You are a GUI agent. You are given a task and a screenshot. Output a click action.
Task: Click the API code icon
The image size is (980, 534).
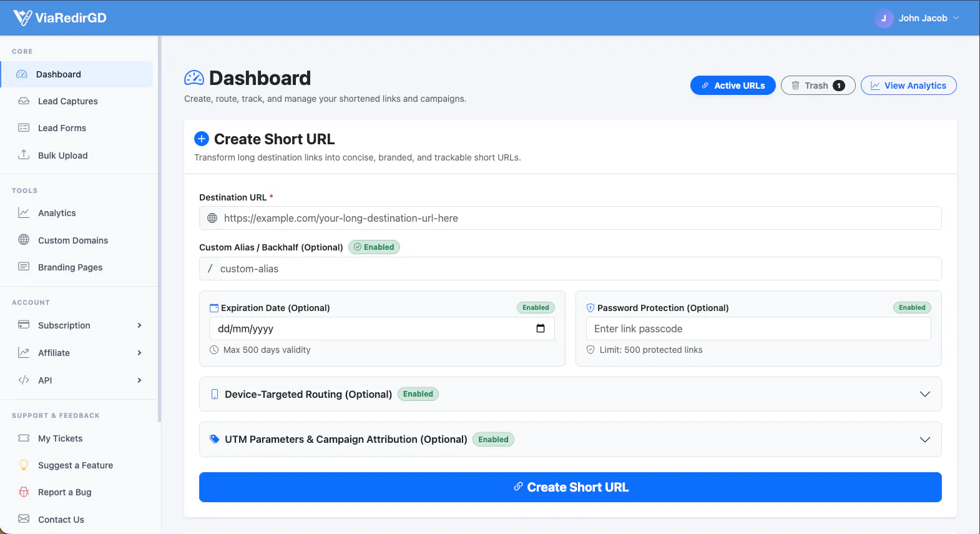click(24, 380)
